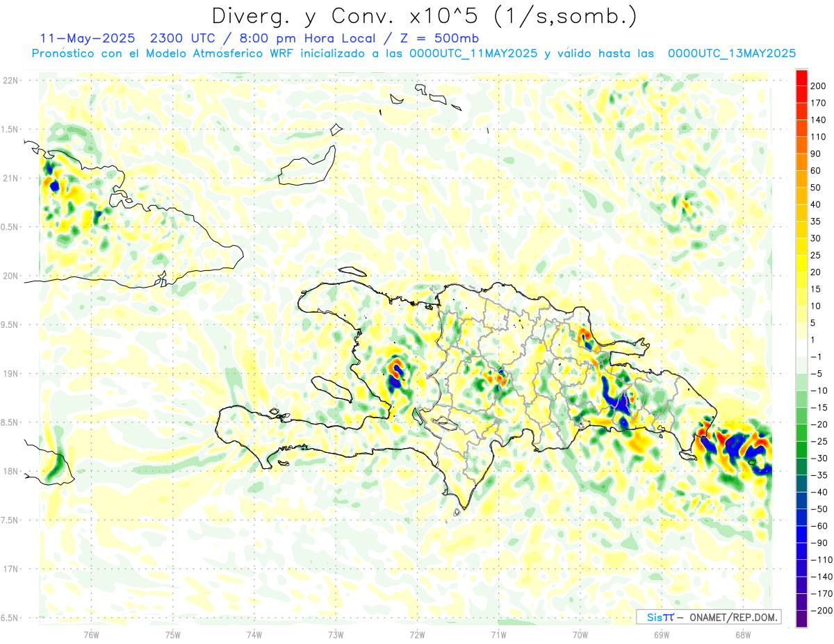Click the "68W" longitude label

click(x=743, y=634)
